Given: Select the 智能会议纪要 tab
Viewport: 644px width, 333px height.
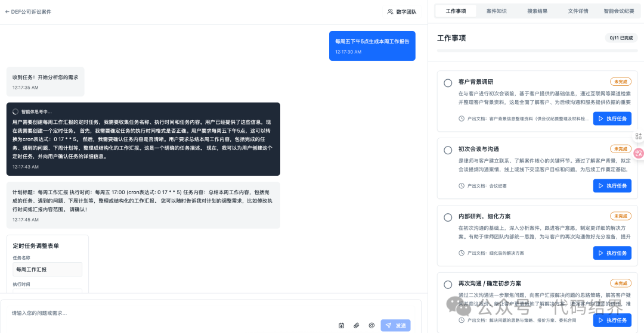Looking at the screenshot, I should point(618,11).
